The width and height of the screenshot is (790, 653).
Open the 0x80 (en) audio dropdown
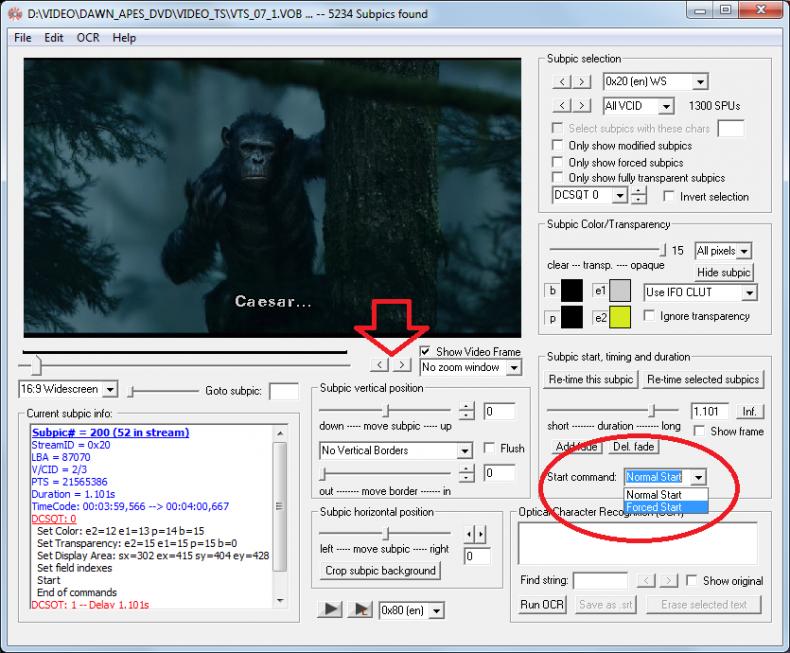[x=437, y=611]
